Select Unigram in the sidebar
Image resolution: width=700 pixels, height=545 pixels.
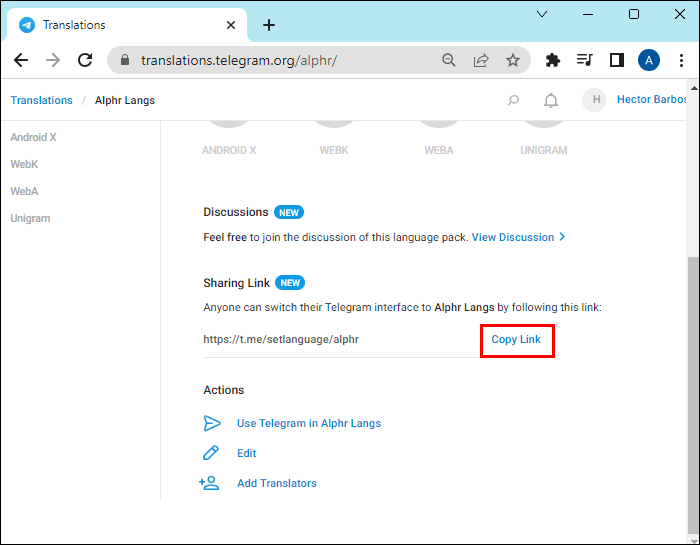tap(30, 218)
